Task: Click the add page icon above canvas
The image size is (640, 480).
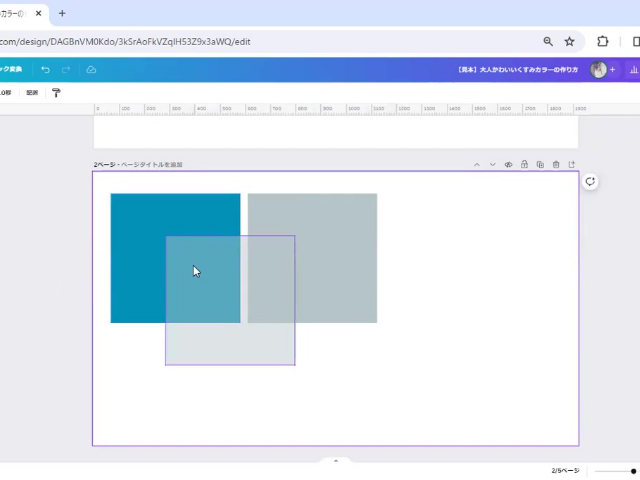Action: point(572,164)
